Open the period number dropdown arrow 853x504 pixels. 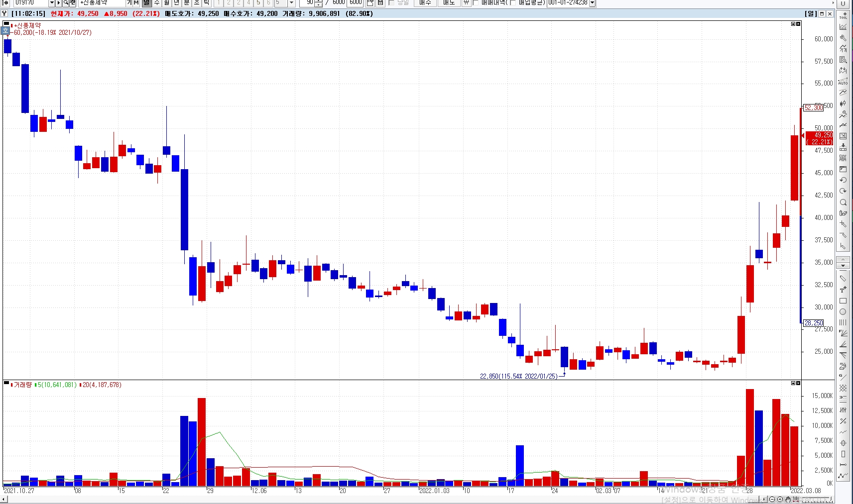tap(291, 3)
